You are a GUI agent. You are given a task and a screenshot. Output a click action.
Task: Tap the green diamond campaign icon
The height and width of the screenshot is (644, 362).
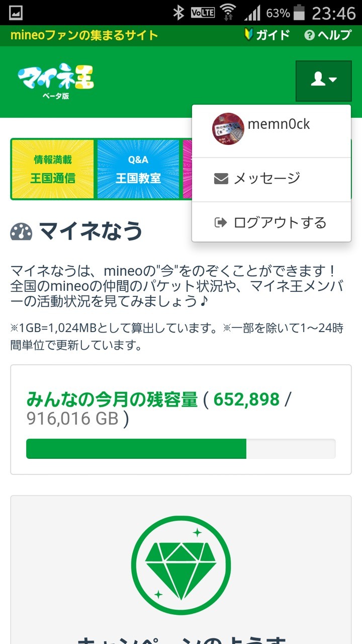point(181,565)
